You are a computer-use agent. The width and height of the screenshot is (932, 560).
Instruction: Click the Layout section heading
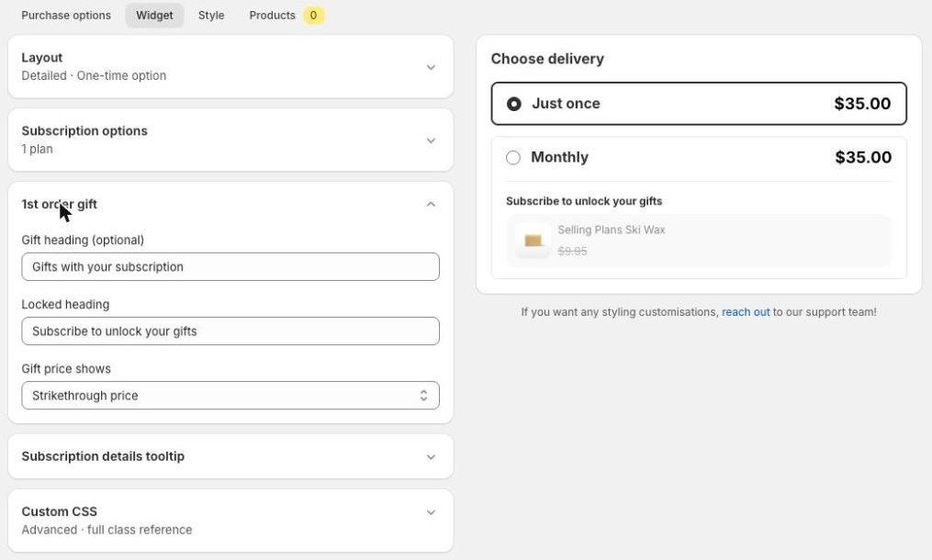pyautogui.click(x=41, y=58)
